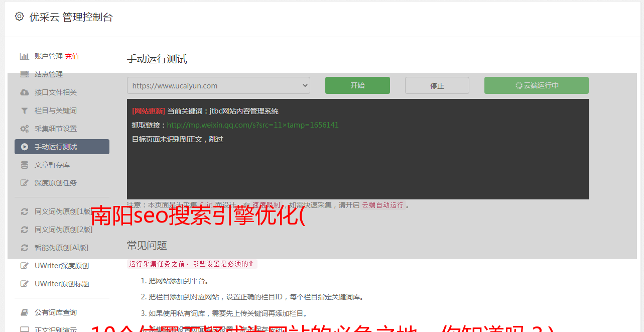644x332 pixels.
Task: Click the green 开始 button
Action: 357,85
